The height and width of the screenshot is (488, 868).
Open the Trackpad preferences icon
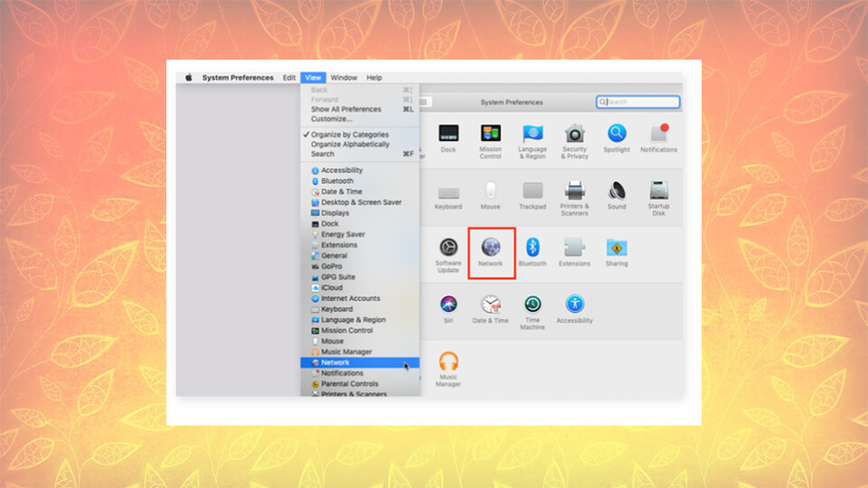533,191
